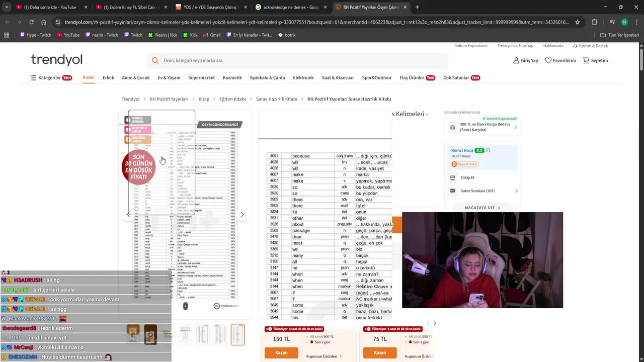Open Hakkımızda link
This screenshot has width=644, height=362.
[x=553, y=46]
